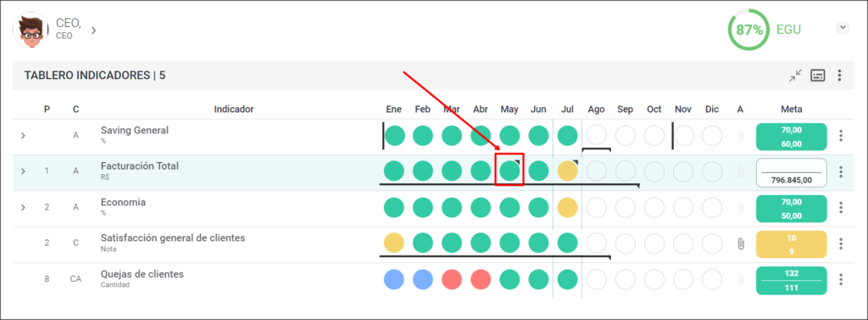Select the Quejas de clientes March red indicator

452,279
